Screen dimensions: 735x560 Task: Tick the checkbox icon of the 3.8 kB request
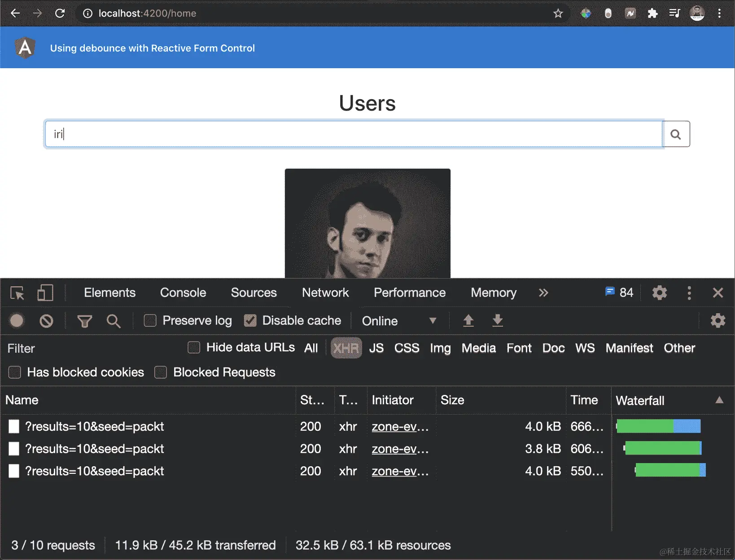tap(14, 449)
